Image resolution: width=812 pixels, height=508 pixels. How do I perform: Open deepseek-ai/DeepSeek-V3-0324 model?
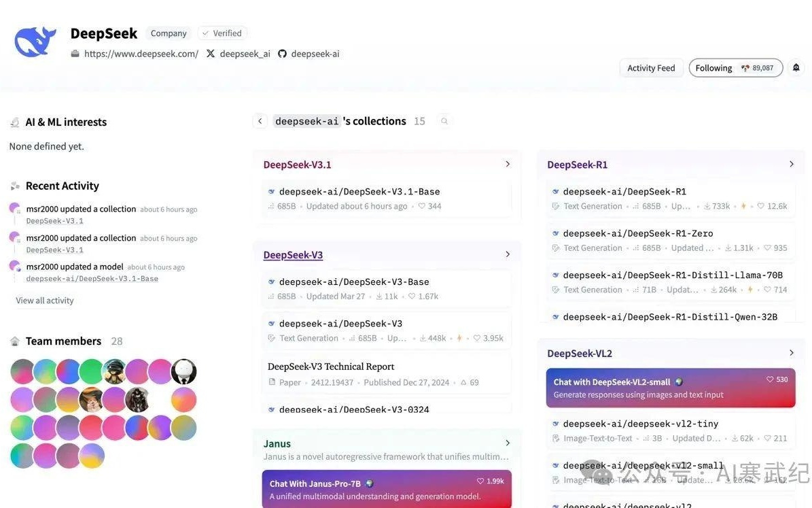coord(387,407)
